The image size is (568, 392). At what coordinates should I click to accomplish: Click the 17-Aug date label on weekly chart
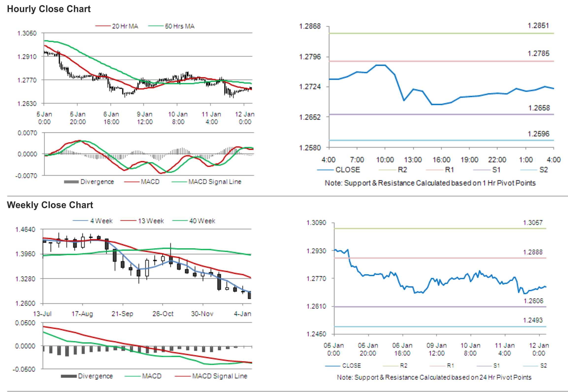(82, 314)
